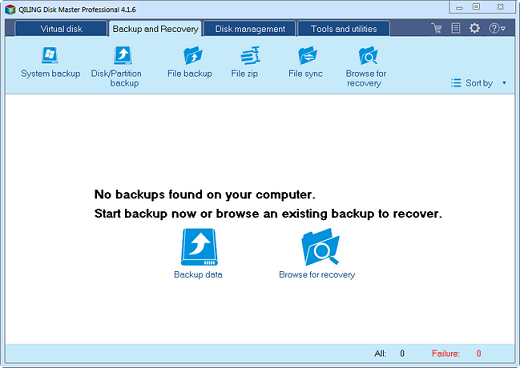Click the "No backups found on your computer." text

point(205,194)
